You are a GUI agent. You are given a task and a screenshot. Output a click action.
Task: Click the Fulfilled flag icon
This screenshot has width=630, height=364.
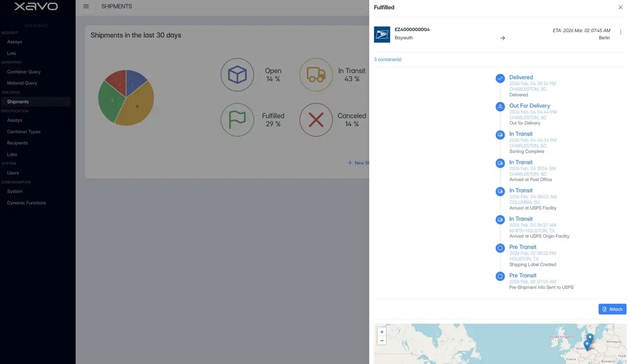[x=237, y=120]
